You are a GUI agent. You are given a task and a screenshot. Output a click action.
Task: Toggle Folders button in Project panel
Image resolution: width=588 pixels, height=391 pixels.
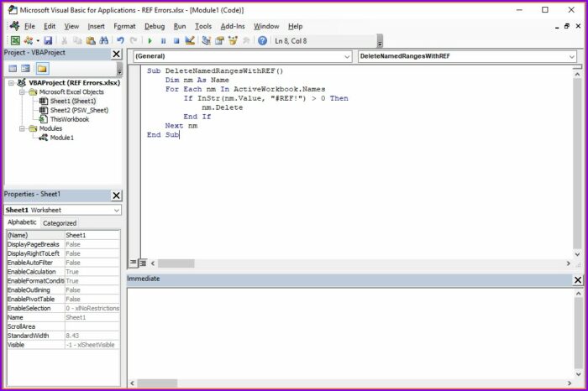42,69
